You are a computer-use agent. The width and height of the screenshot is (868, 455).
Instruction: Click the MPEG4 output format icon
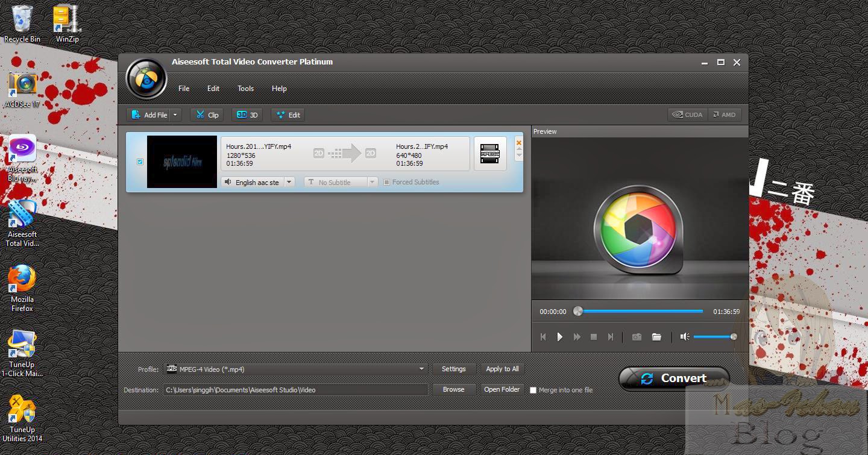tap(490, 154)
